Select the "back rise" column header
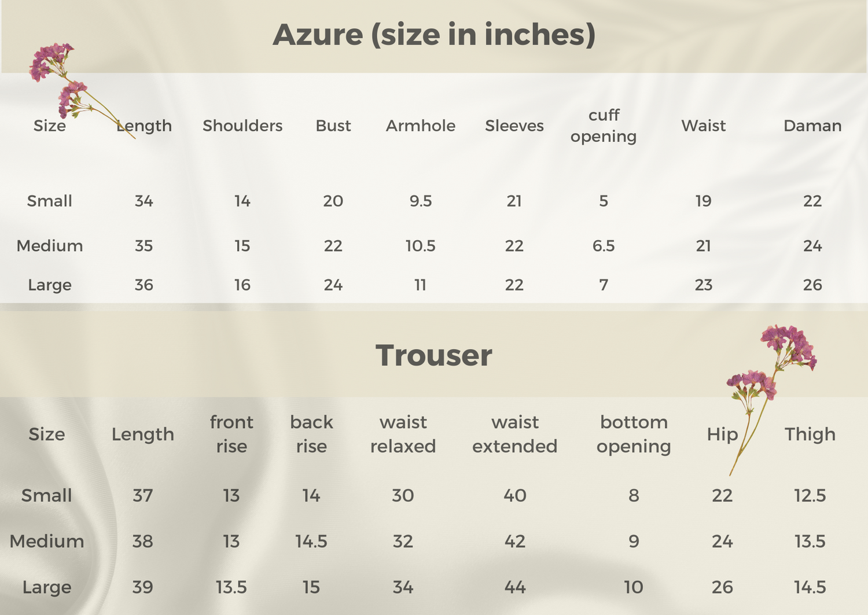Viewport: 868px width, 615px height. [311, 434]
